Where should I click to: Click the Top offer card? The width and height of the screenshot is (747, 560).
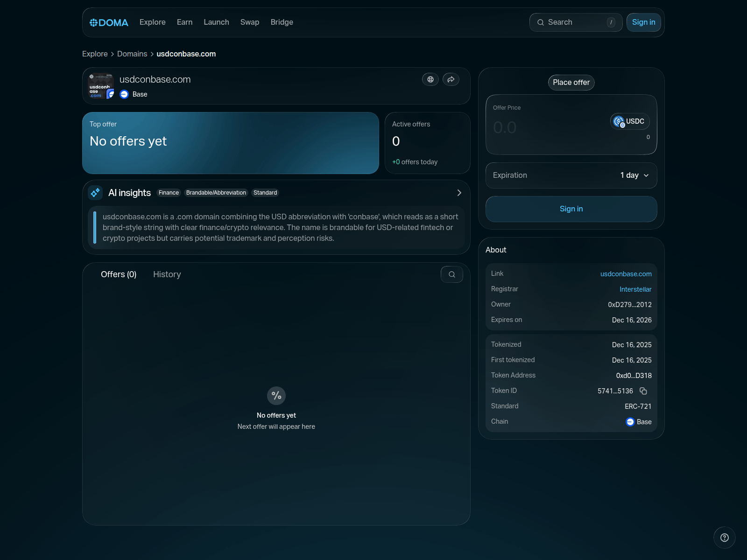(231, 143)
